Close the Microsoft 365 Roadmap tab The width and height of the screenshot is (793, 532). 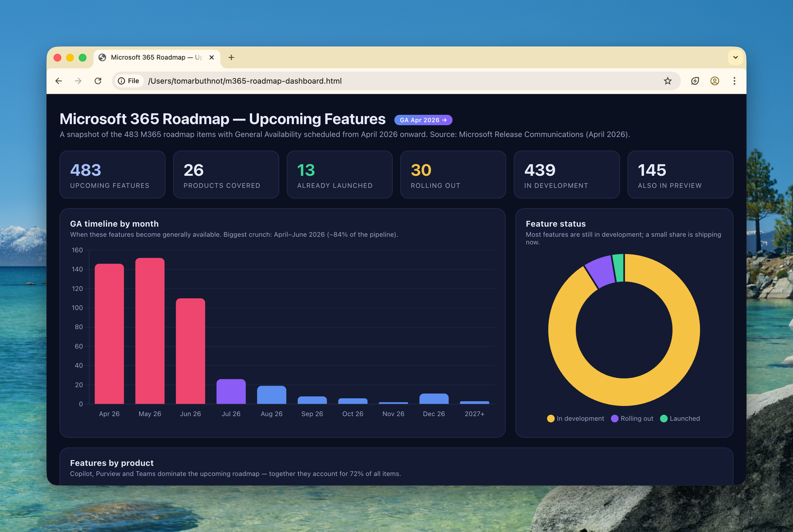point(212,57)
